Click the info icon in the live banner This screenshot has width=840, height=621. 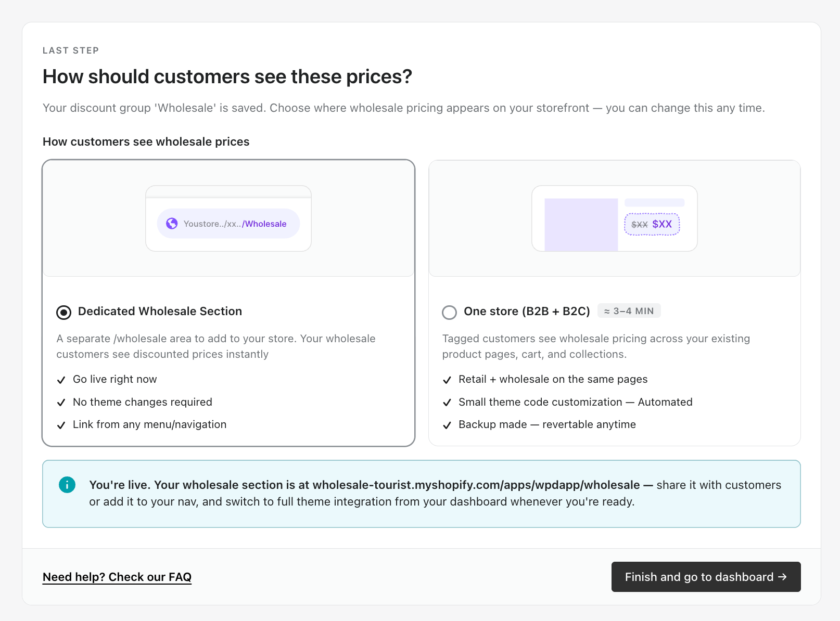click(67, 485)
